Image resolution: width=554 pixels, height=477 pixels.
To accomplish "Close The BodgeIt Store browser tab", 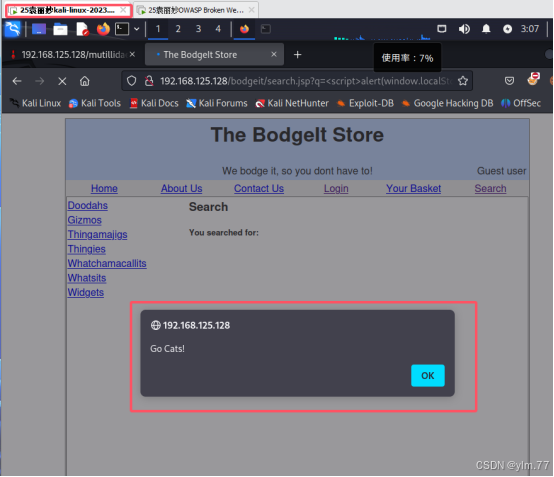I will point(274,54).
